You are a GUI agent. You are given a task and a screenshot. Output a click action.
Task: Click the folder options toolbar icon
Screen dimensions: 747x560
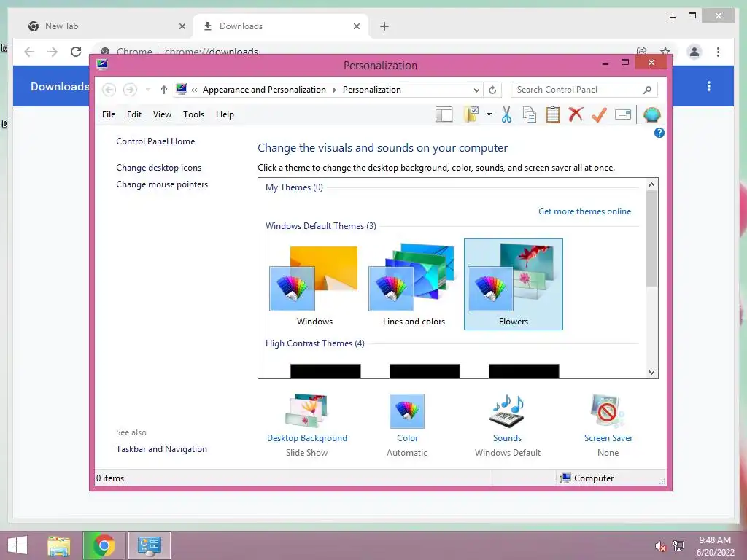[x=471, y=114]
